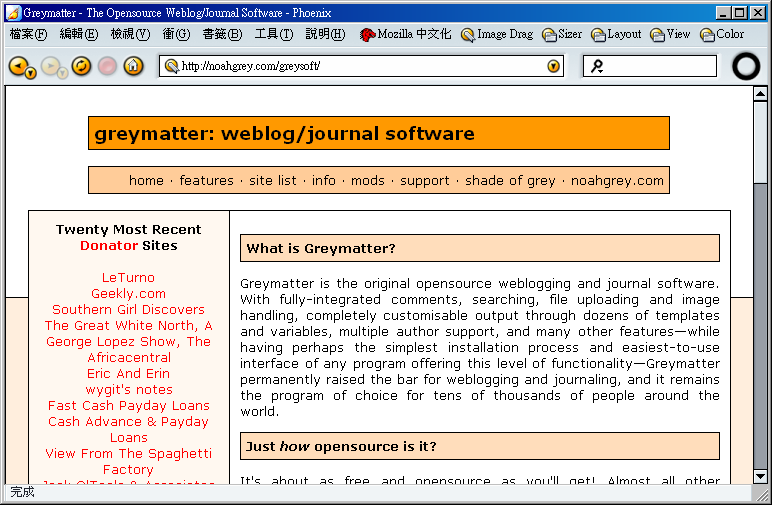Open the Layout bookmark folder
The image size is (772, 505).
click(x=616, y=34)
